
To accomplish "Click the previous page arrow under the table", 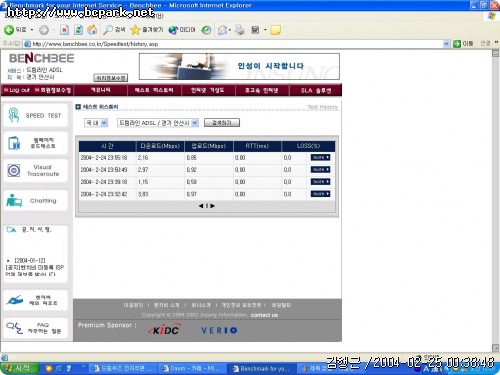I will pos(201,206).
